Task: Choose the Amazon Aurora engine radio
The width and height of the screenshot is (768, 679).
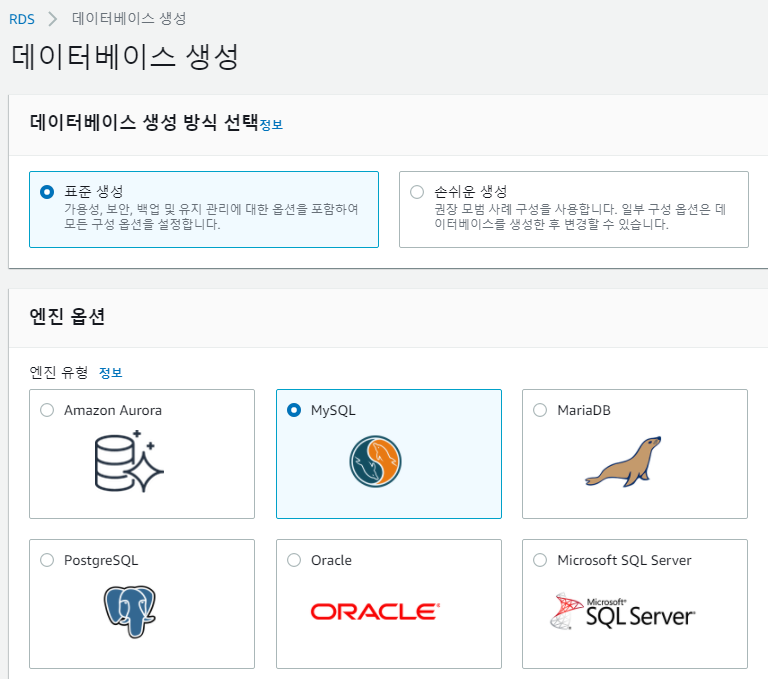Action: 47,410
